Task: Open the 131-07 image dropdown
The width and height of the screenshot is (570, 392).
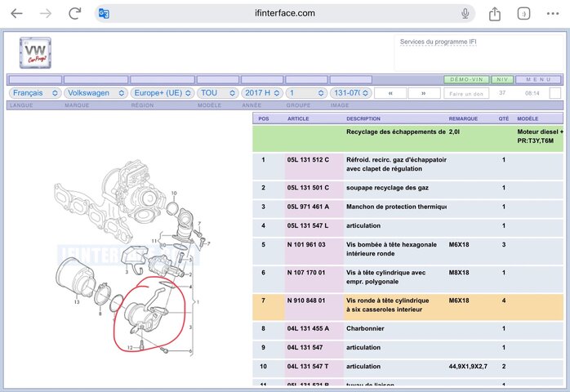Action: coord(350,93)
